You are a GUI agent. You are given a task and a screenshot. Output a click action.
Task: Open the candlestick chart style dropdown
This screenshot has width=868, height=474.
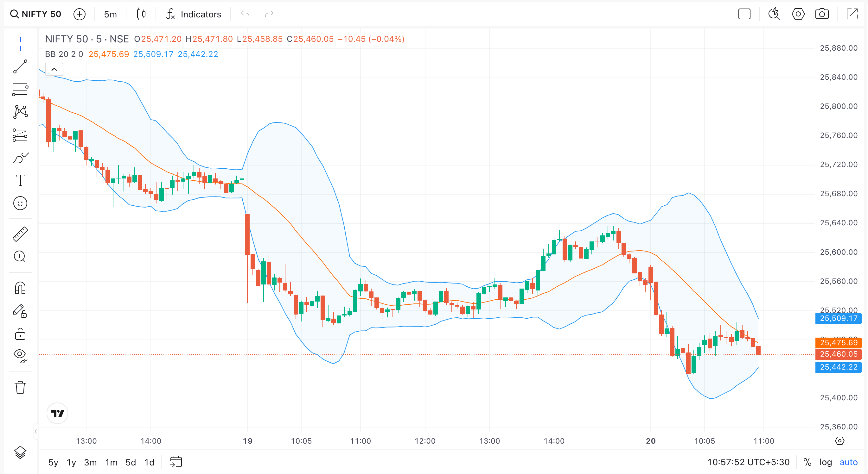point(141,14)
